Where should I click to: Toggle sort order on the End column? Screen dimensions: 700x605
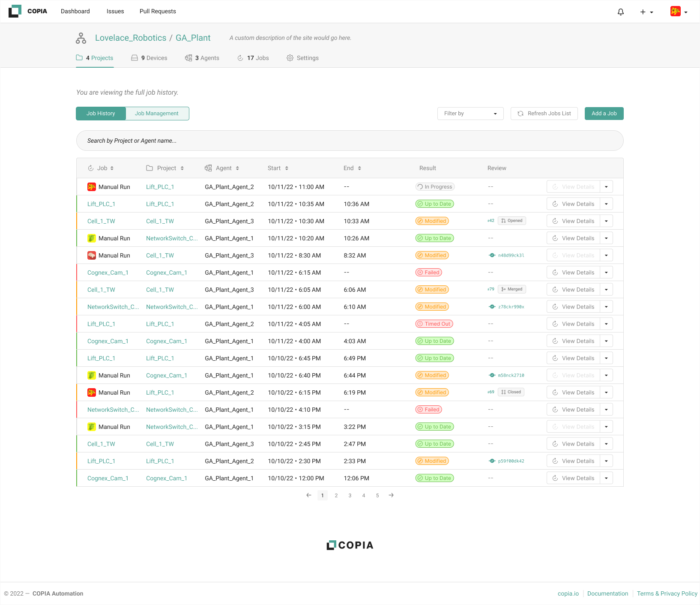(359, 168)
